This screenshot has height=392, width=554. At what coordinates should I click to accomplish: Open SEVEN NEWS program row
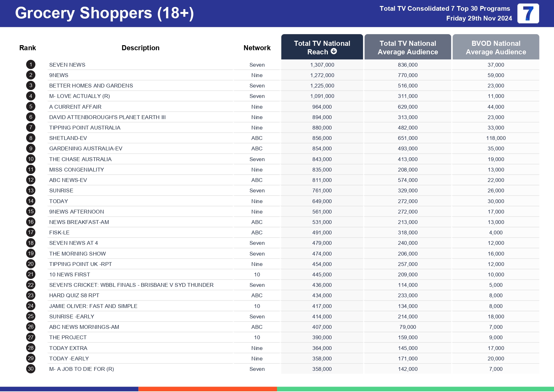point(67,65)
